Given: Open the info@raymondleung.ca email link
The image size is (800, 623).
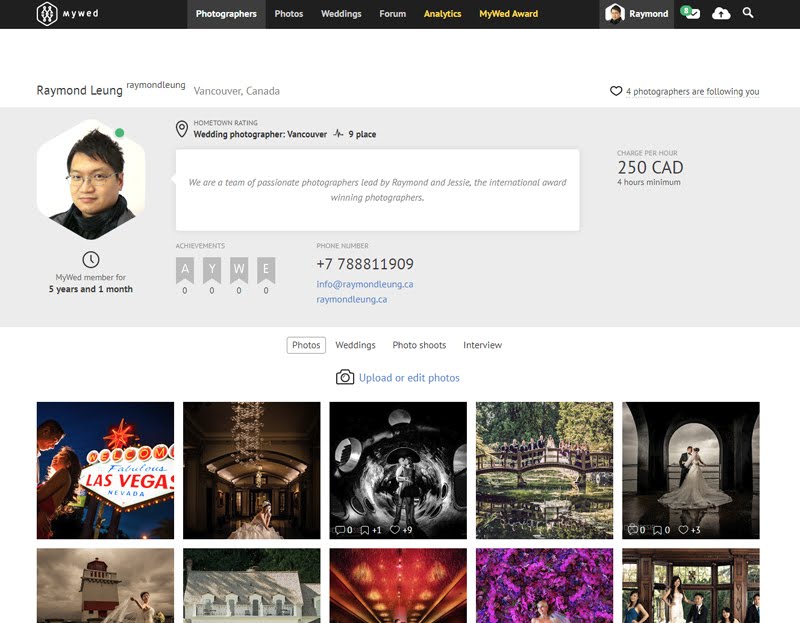Looking at the screenshot, I should [x=365, y=284].
